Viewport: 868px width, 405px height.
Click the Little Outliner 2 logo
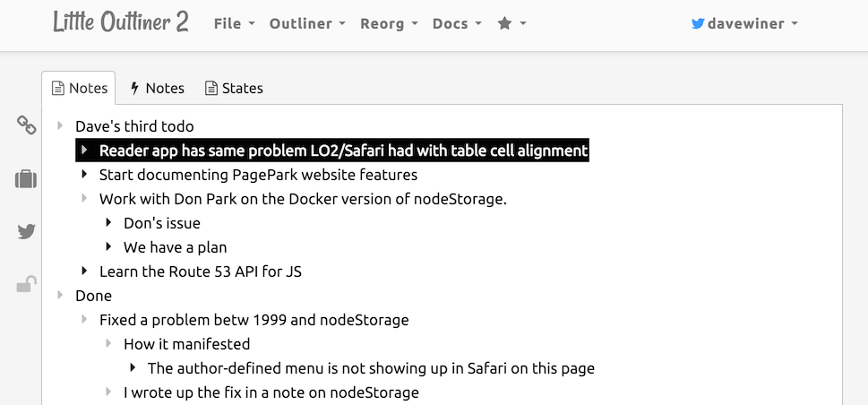pyautogui.click(x=120, y=22)
